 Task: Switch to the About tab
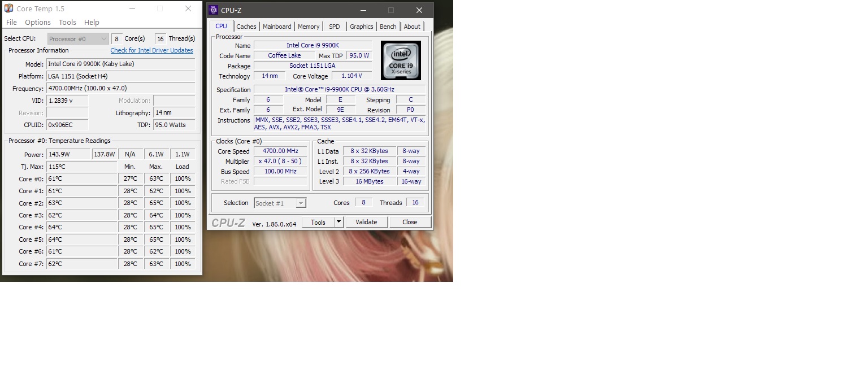tap(412, 27)
